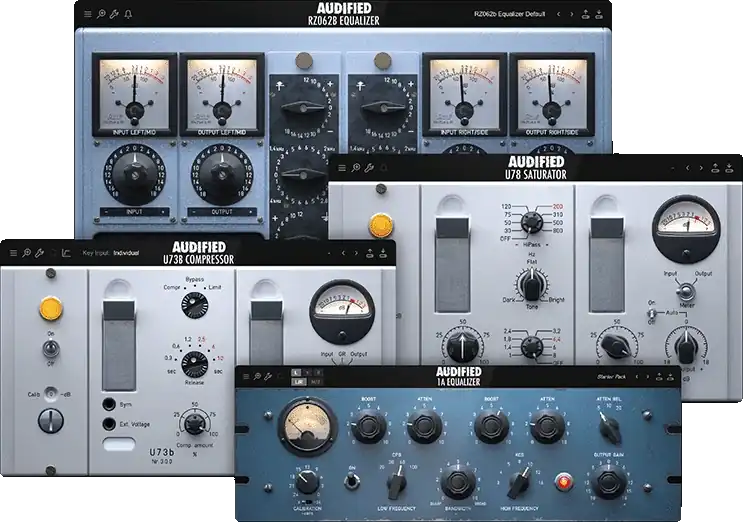
Task: Click zoom magnifier icon in 1A Equalizer
Action: 257,377
